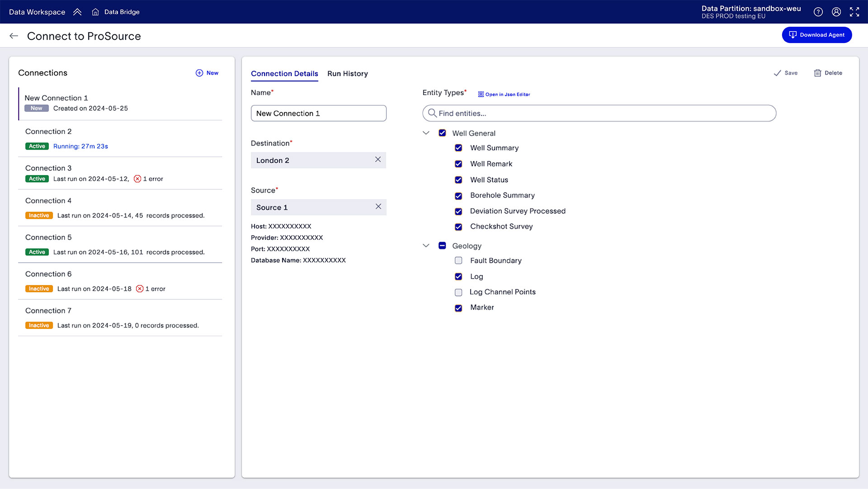Click into the Name input field
This screenshot has width=868, height=489.
319,113
